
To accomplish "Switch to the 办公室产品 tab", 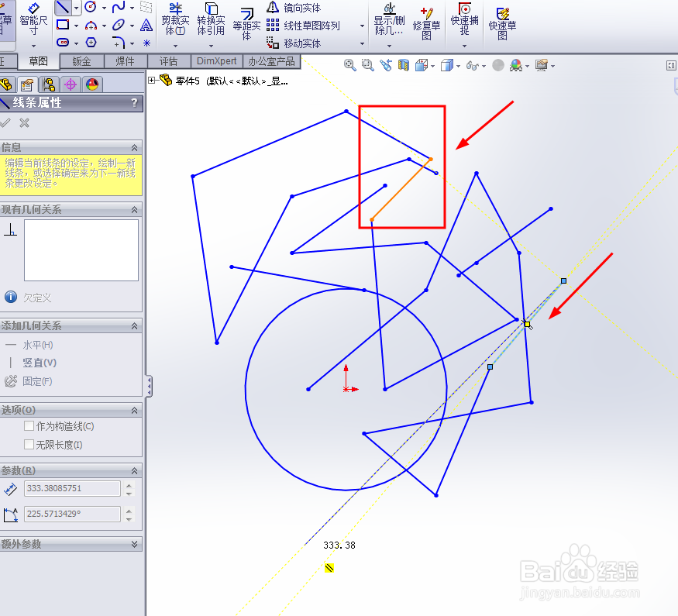I will (x=271, y=61).
